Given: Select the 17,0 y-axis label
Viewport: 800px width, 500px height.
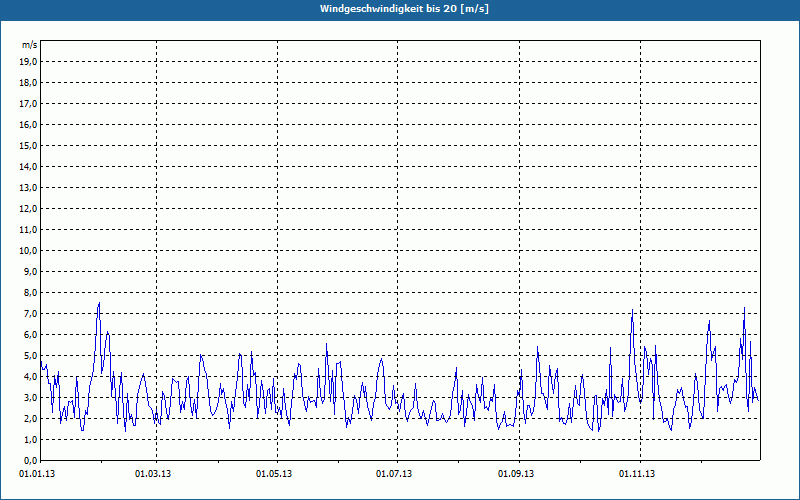Looking at the screenshot, I should tap(28, 104).
